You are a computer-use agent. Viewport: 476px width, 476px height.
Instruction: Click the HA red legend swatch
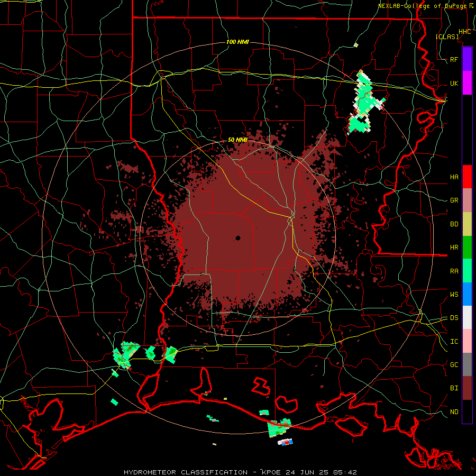point(467,177)
